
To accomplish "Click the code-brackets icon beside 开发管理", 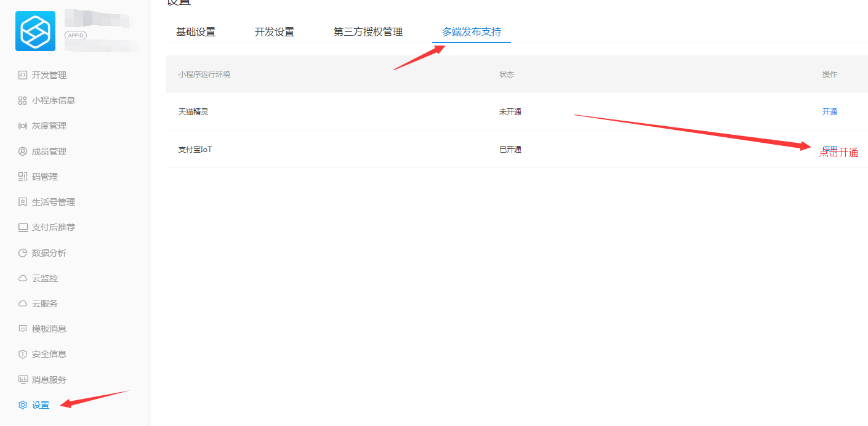I will (x=23, y=75).
